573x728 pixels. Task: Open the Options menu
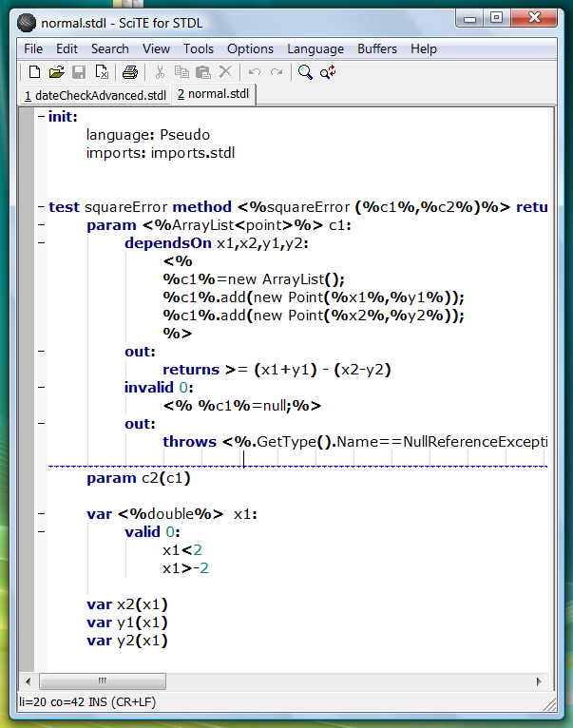pos(250,48)
